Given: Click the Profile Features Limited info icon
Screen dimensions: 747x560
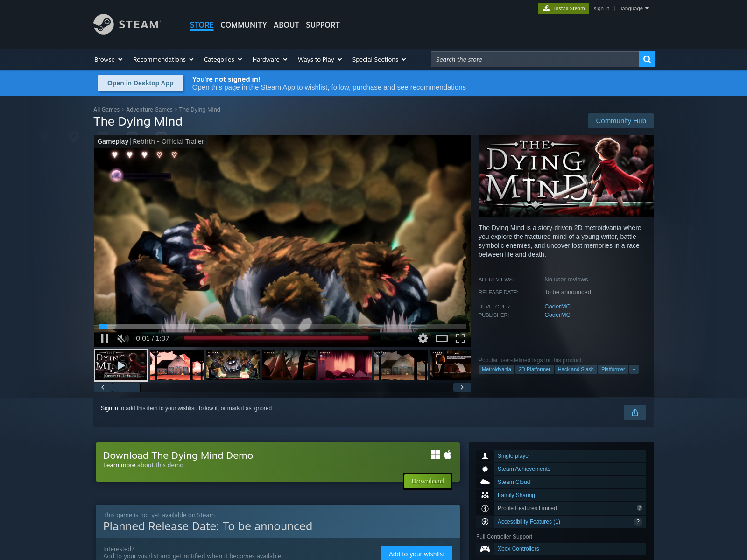Looking at the screenshot, I should point(485,508).
